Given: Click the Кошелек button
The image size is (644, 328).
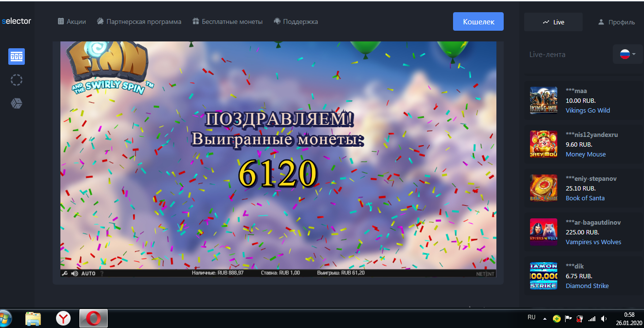Looking at the screenshot, I should [478, 21].
